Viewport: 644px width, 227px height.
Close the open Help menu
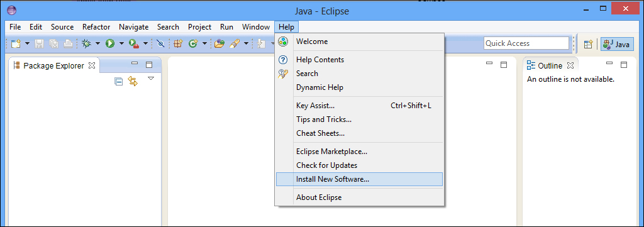(286, 27)
